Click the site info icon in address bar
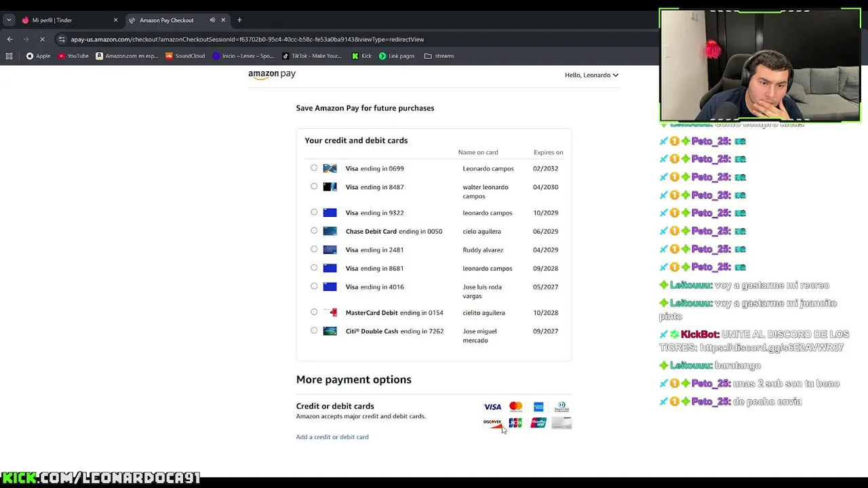This screenshot has width=868, height=488. 62,39
